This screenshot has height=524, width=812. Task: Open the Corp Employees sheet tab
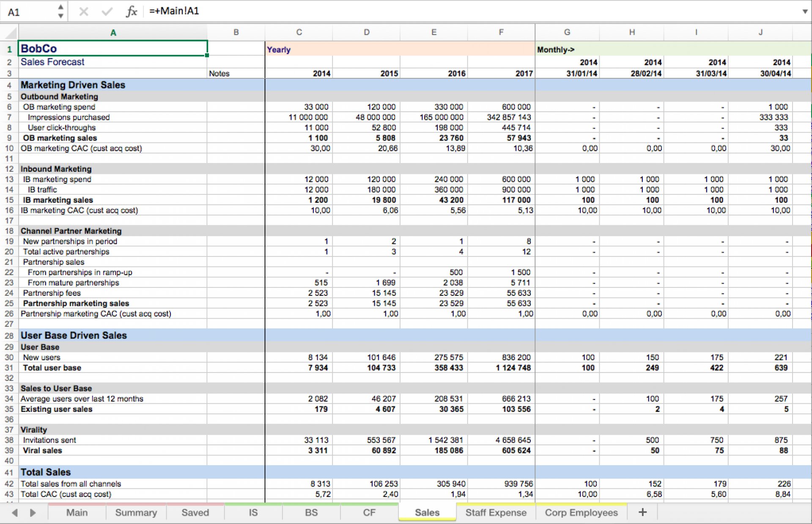[x=581, y=513]
